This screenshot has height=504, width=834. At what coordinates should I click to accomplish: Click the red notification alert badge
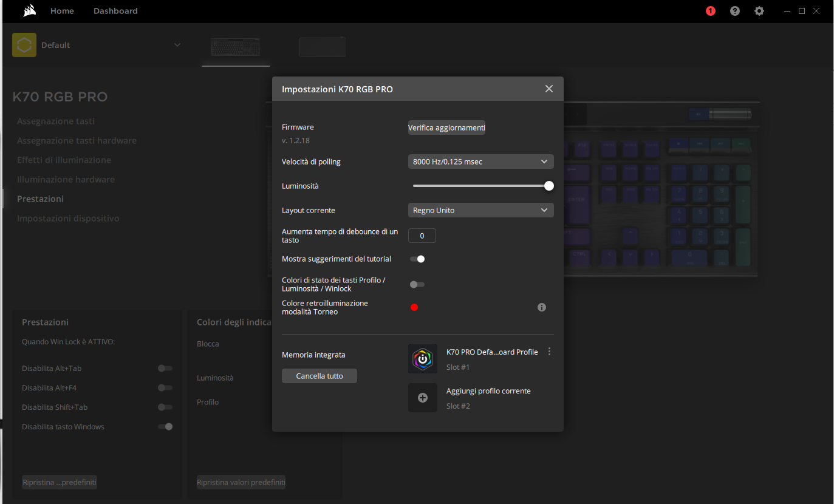coord(710,11)
